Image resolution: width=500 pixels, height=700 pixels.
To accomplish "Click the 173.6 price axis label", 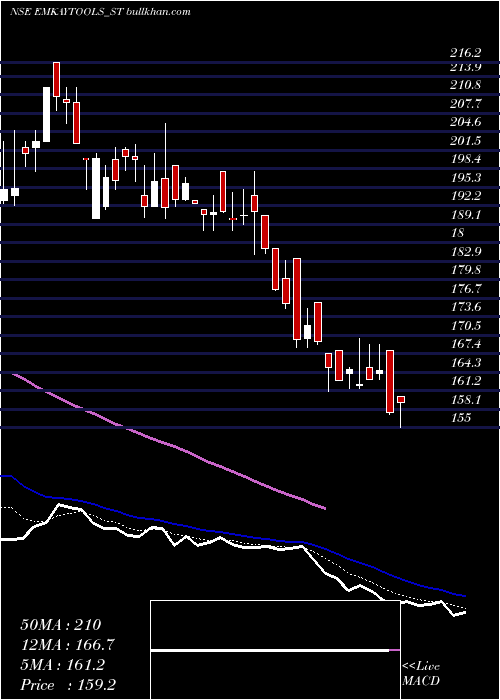I will [x=466, y=307].
